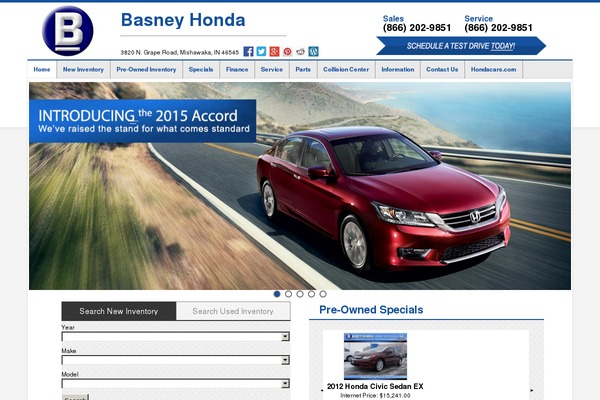Open the Facebook social icon
The height and width of the screenshot is (400, 600).
248,51
